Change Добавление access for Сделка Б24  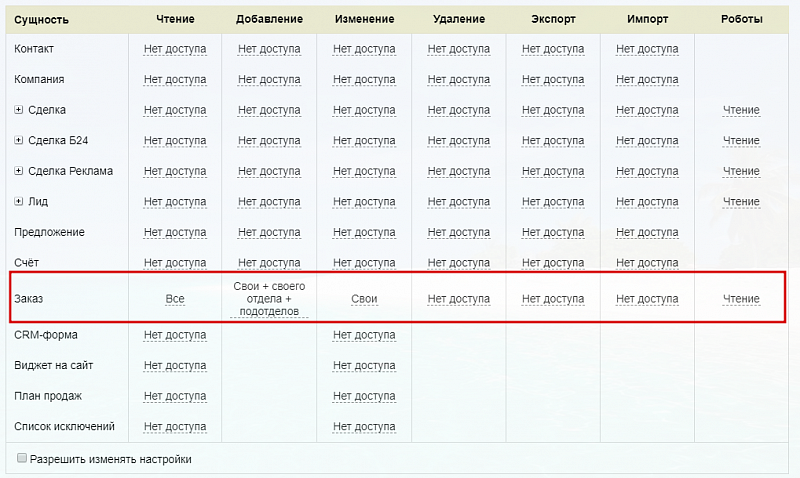coord(269,141)
